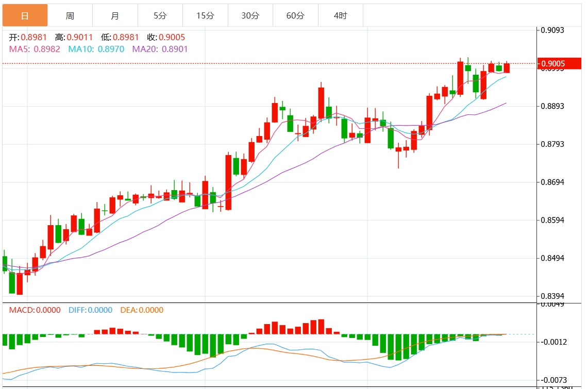Click the -0.0012 MACD axis label
The image size is (588, 389).
point(554,342)
